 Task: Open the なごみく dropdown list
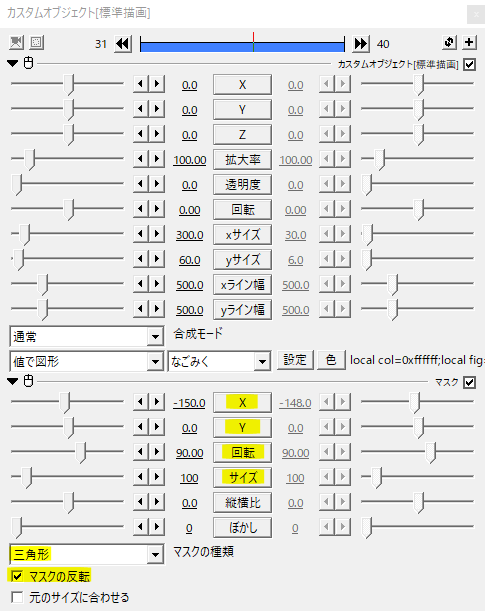[x=219, y=362]
